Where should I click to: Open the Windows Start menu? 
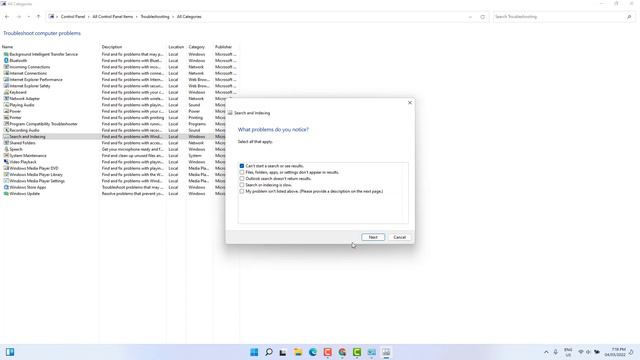point(254,352)
